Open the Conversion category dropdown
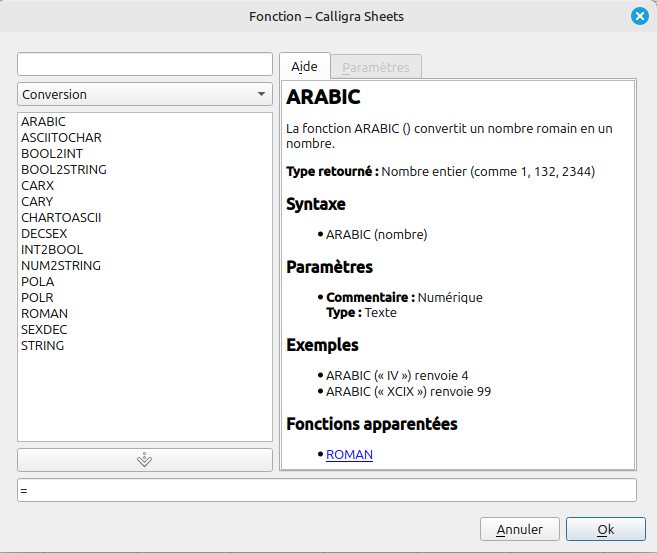Image resolution: width=657 pixels, height=553 pixels. [x=145, y=94]
